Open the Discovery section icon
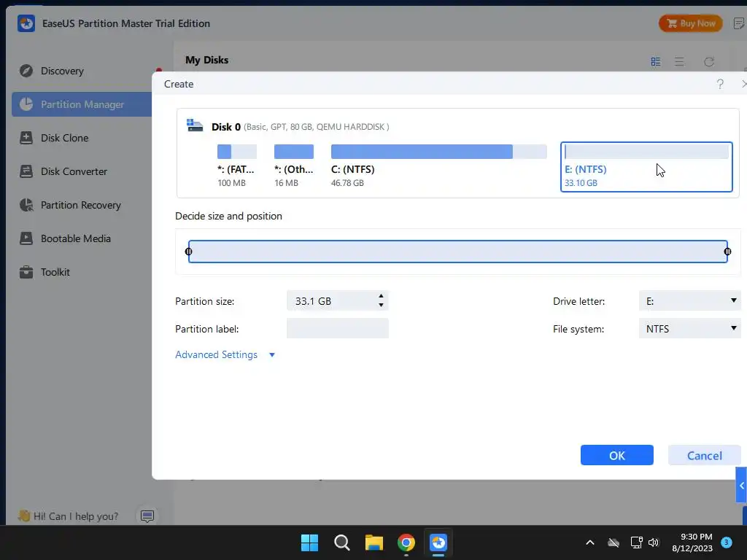 [26, 71]
